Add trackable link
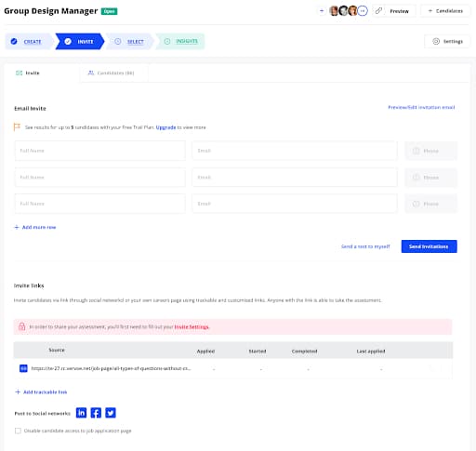Image resolution: width=476 pixels, height=451 pixels. coord(41,392)
